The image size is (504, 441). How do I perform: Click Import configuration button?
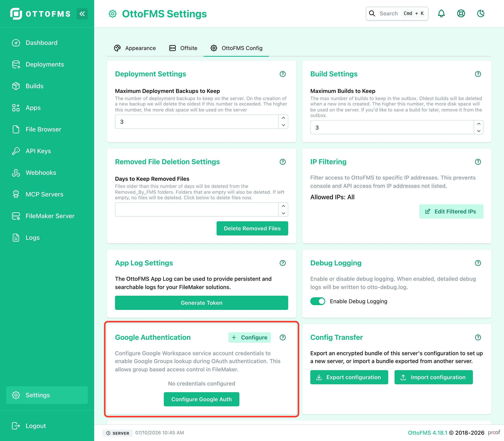(x=434, y=377)
